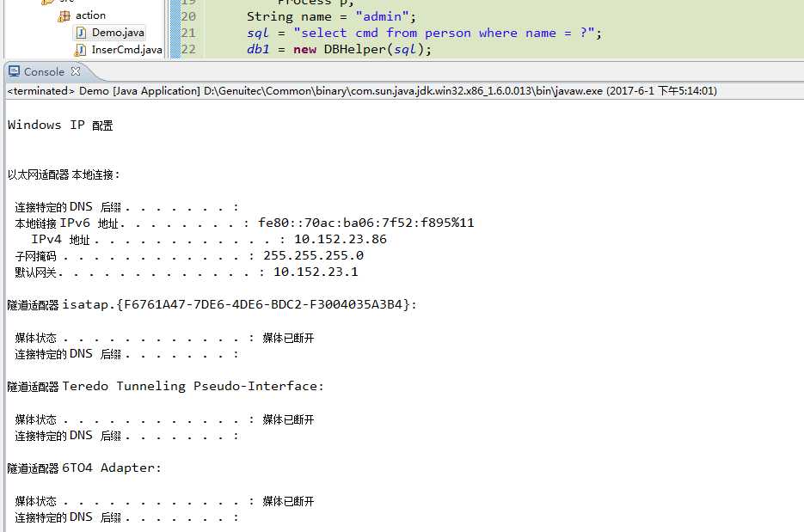
Task: Click the InserCmd.java file icon
Action: (x=81, y=50)
